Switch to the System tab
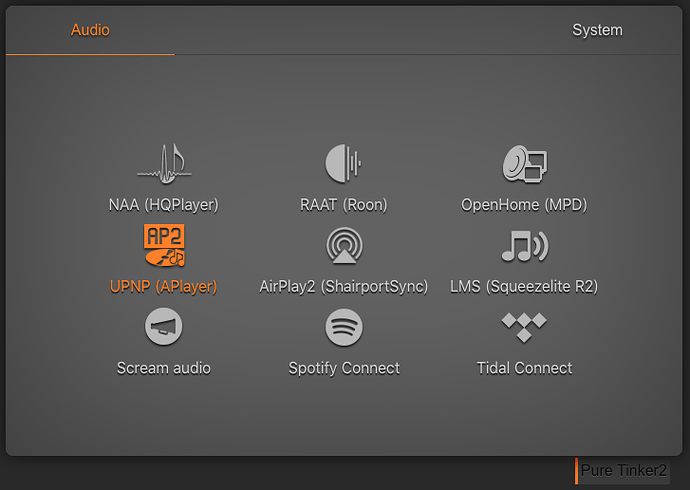690x490 pixels. click(597, 30)
